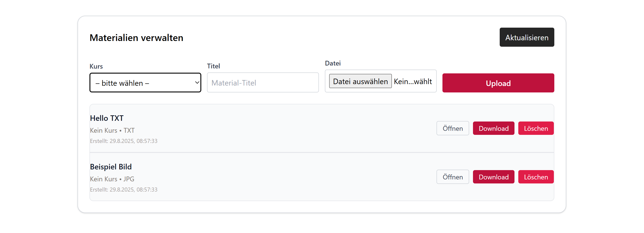
Task: Click the Beispiel Bild title
Action: (x=111, y=167)
